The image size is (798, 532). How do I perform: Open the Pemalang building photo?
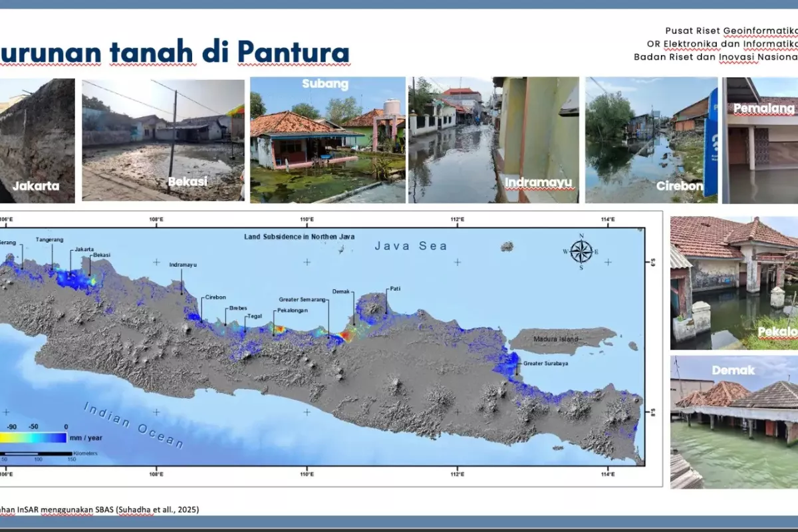tap(760, 140)
